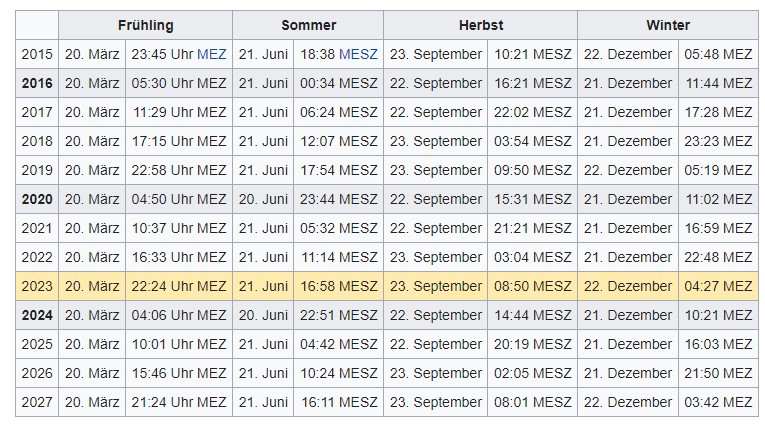Select the Winter column header
The width and height of the screenshot is (765, 426).
(x=668, y=25)
